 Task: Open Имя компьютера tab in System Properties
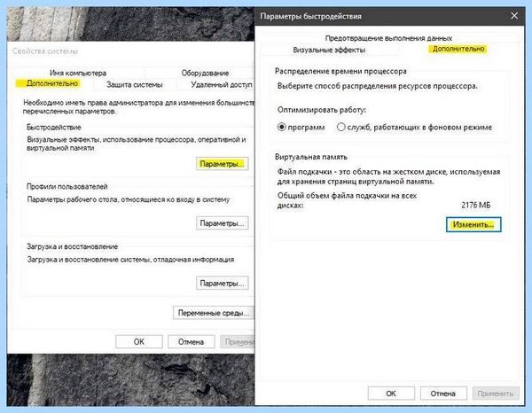tap(78, 73)
